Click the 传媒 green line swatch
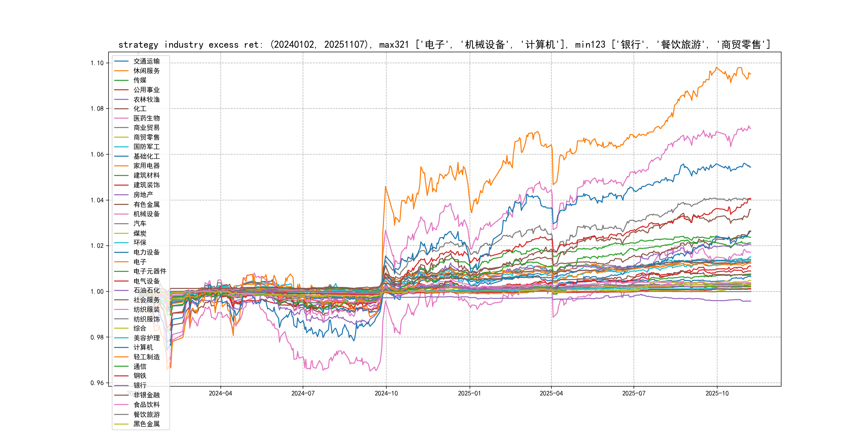 click(x=121, y=80)
